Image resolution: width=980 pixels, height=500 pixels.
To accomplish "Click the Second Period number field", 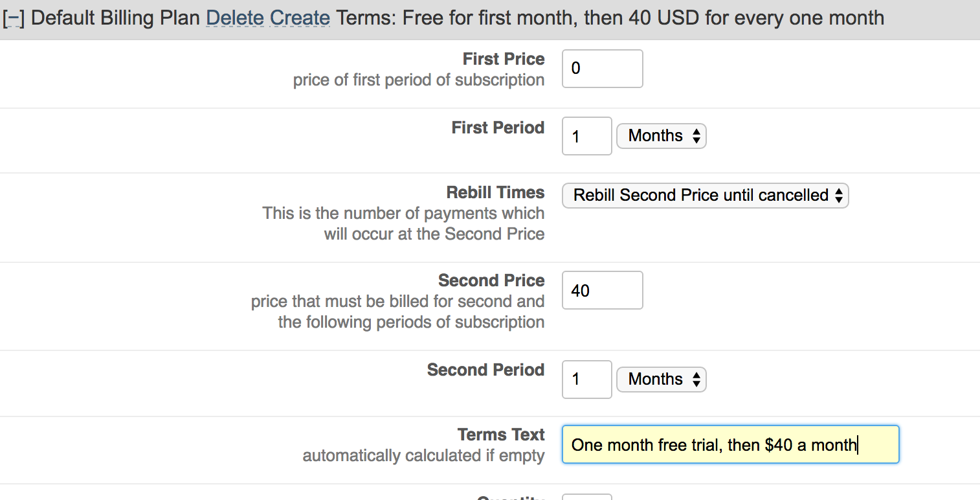I will pos(586,380).
